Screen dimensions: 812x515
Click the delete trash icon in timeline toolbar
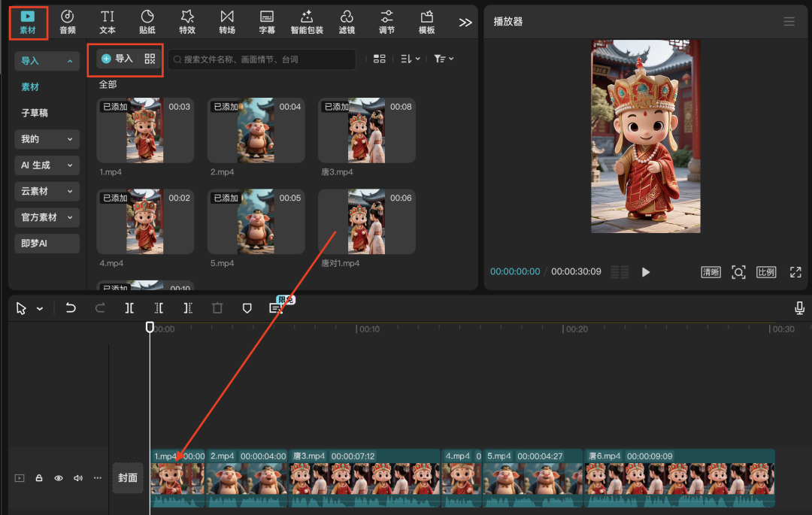pyautogui.click(x=217, y=308)
